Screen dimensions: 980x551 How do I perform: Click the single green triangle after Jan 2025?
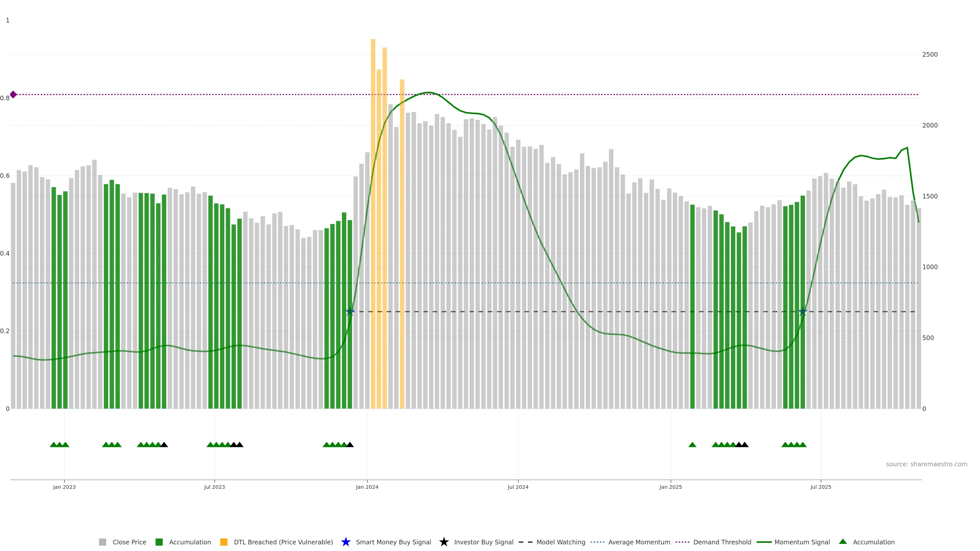(692, 445)
